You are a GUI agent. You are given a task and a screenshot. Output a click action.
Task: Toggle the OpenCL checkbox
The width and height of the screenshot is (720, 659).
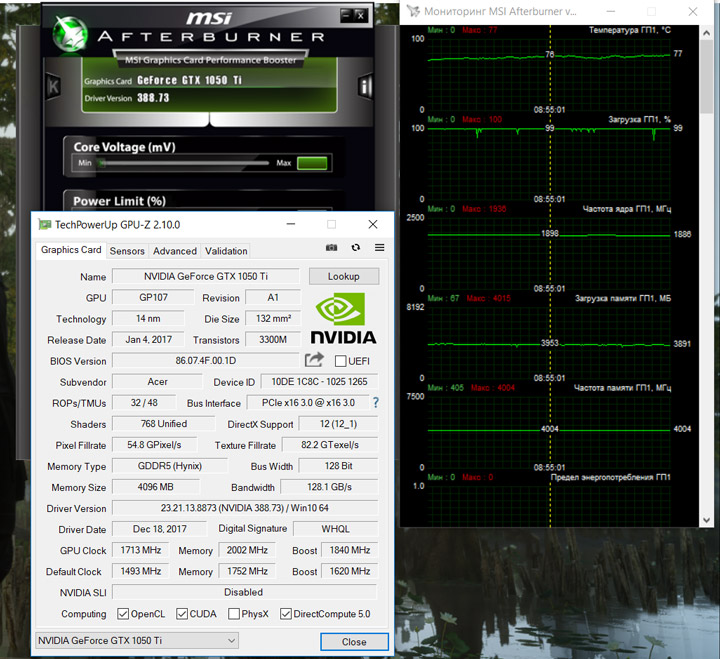123,614
